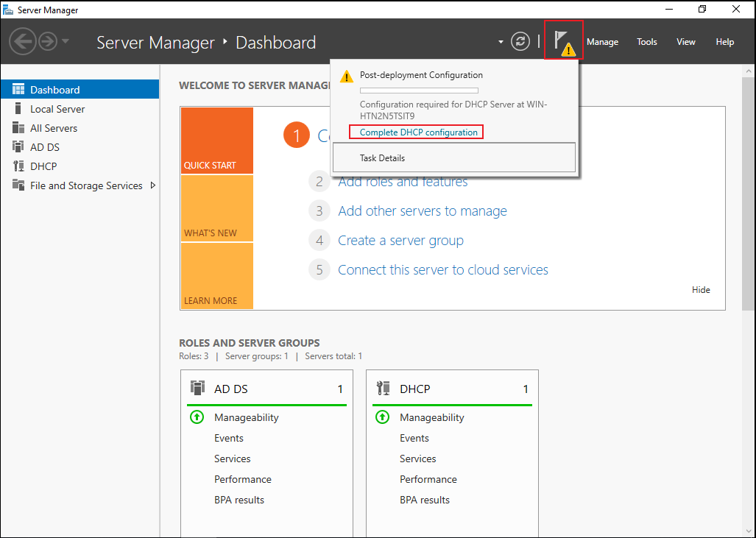
Task: Click the AD DS icon in sidebar
Action: [18, 146]
